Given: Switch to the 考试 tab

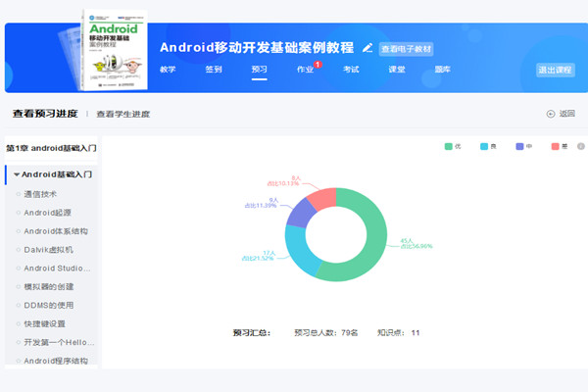Looking at the screenshot, I should tap(351, 70).
